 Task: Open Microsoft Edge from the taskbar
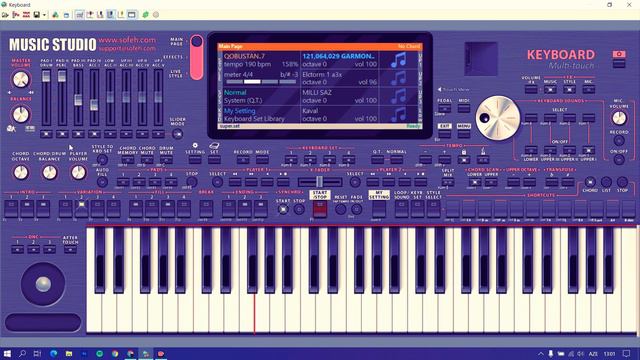click(53, 353)
